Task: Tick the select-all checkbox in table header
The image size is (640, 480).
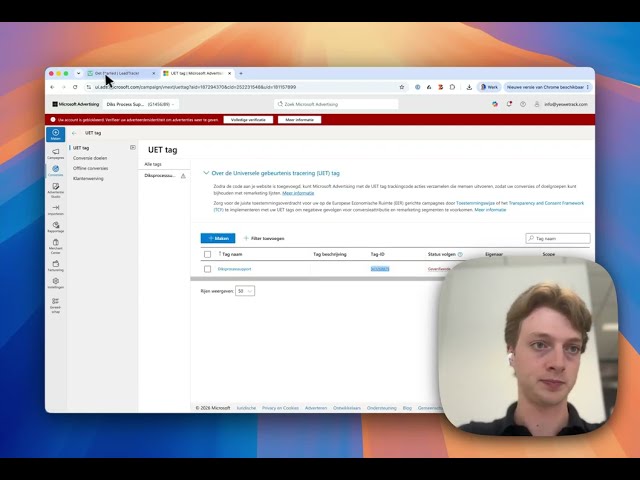Action: pyautogui.click(x=207, y=254)
